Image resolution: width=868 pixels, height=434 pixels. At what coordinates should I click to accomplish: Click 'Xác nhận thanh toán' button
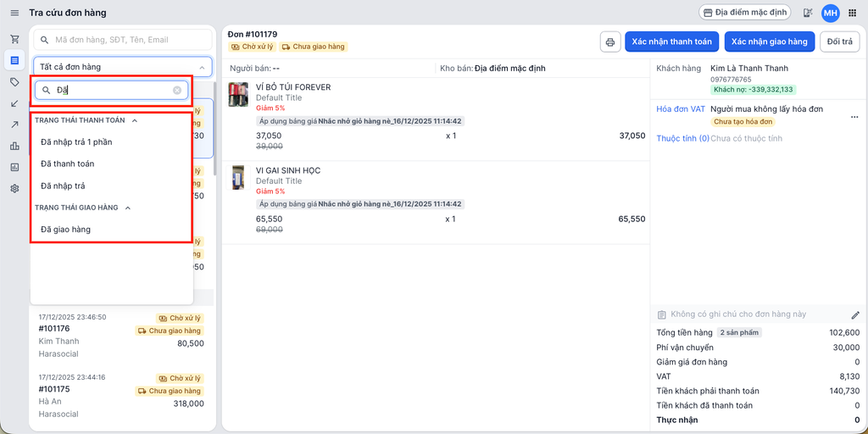pos(672,42)
